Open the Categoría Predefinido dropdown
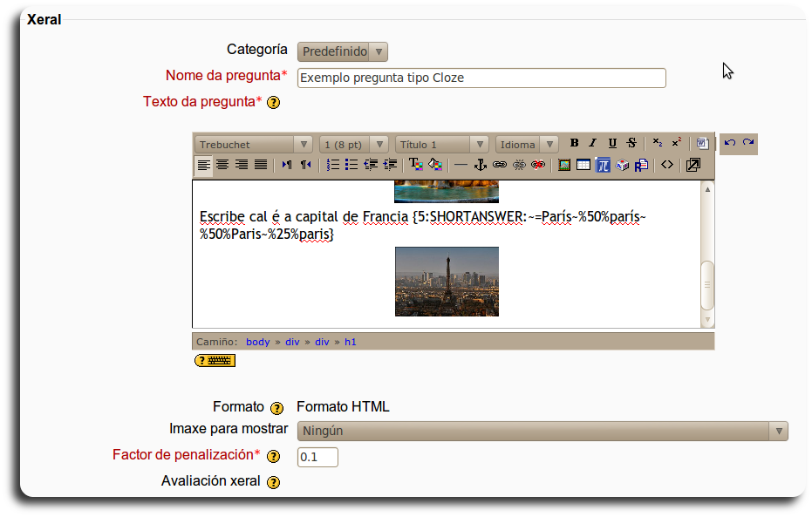 click(342, 52)
